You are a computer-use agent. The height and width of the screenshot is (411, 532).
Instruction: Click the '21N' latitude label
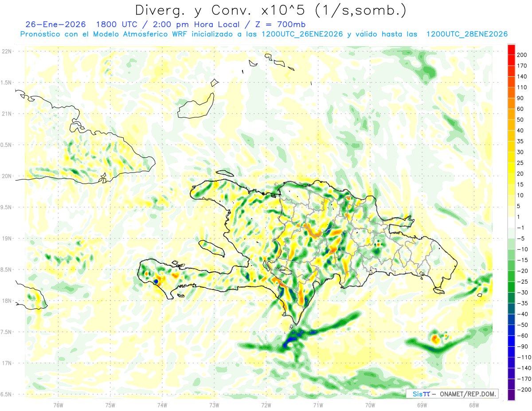click(6, 114)
